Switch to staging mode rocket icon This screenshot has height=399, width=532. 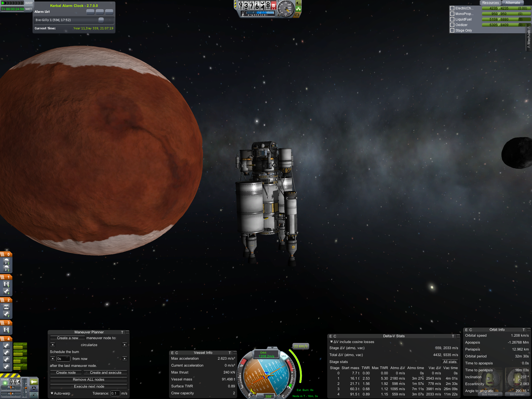click(x=34, y=382)
